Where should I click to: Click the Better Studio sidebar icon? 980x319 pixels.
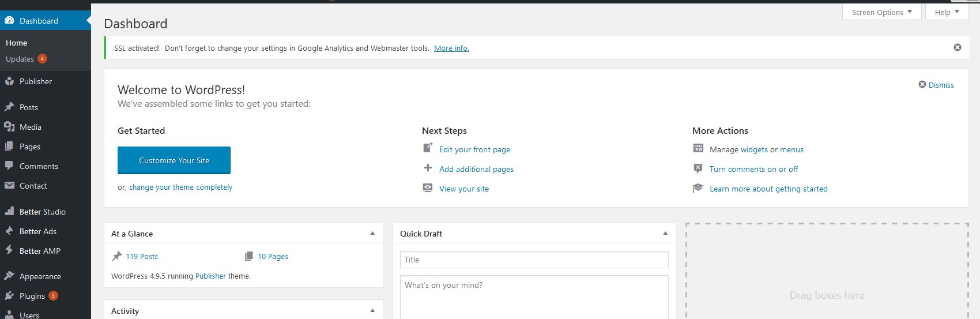point(9,212)
